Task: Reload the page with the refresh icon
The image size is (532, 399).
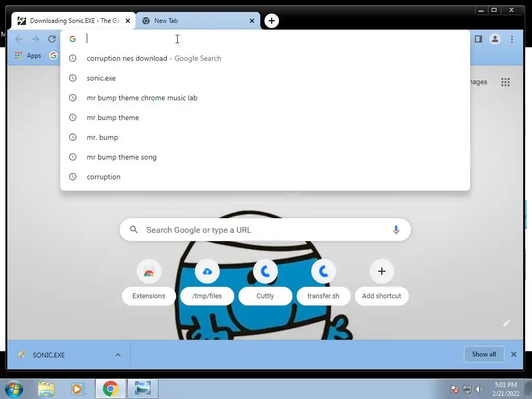Action: [52, 39]
